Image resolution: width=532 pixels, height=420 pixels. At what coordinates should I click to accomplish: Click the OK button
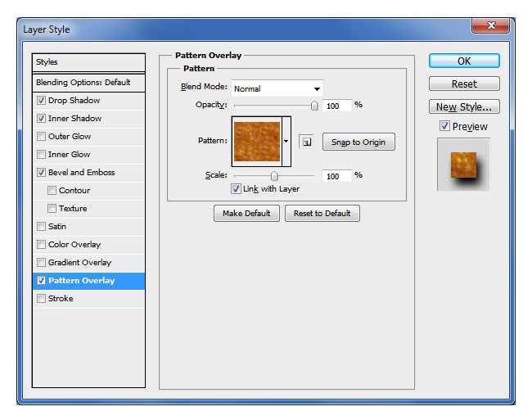click(464, 61)
